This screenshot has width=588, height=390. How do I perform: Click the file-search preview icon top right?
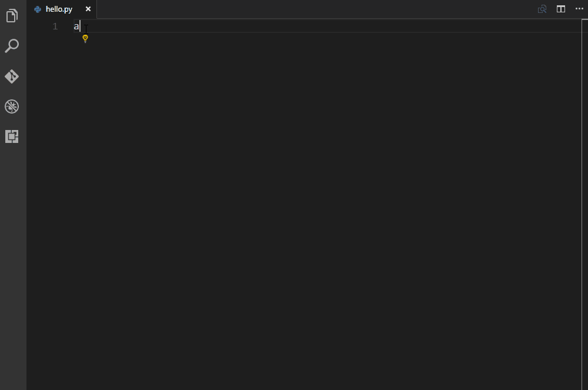pos(542,9)
